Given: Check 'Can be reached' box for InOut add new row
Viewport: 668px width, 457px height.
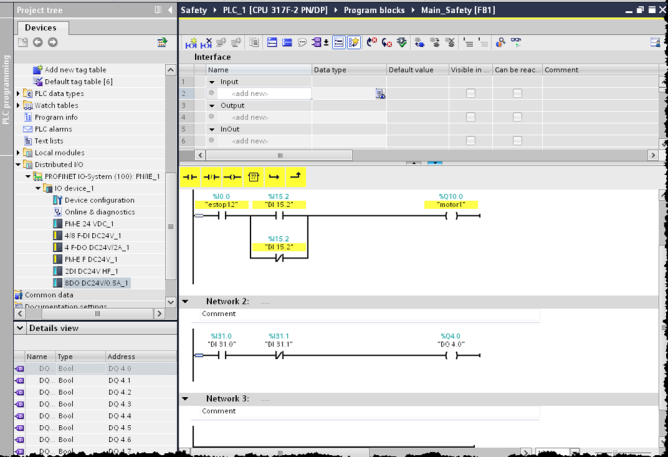Looking at the screenshot, I should (517, 141).
